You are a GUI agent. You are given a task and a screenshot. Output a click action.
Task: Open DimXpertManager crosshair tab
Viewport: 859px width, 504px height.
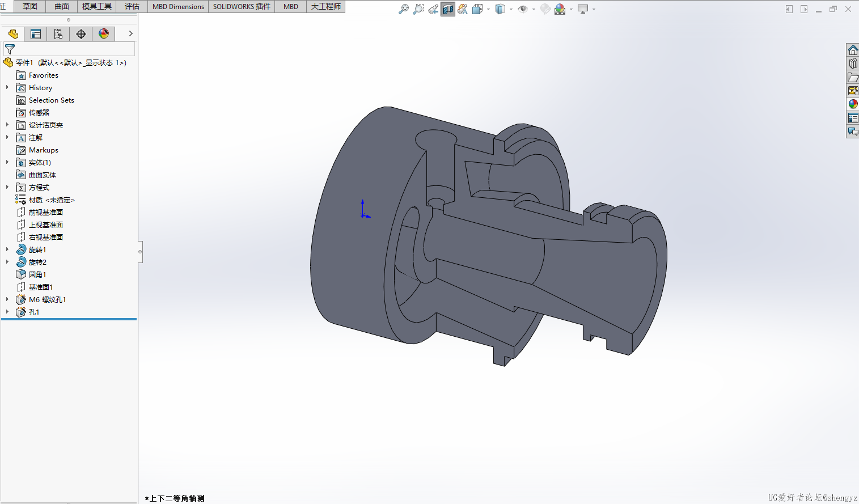coord(81,34)
